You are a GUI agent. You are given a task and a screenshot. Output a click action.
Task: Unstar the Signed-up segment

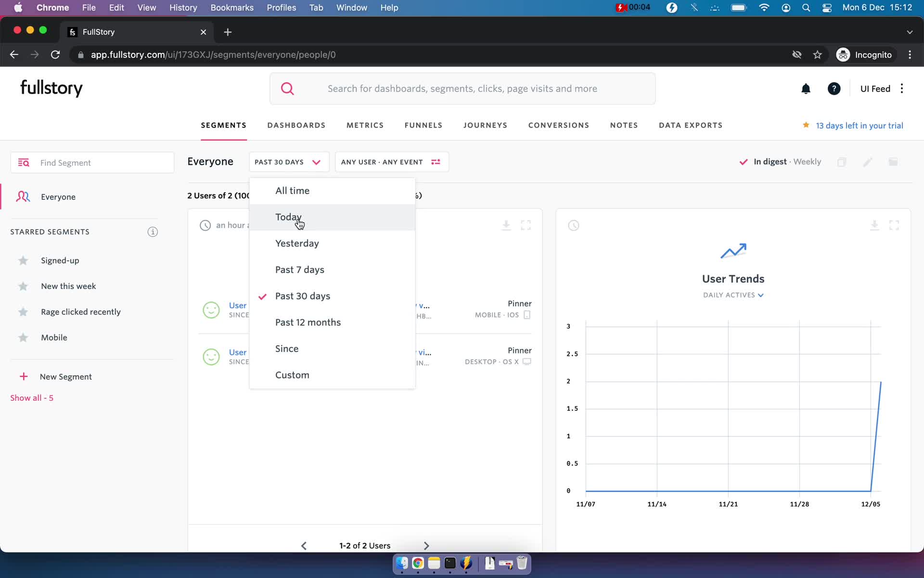[x=23, y=261]
